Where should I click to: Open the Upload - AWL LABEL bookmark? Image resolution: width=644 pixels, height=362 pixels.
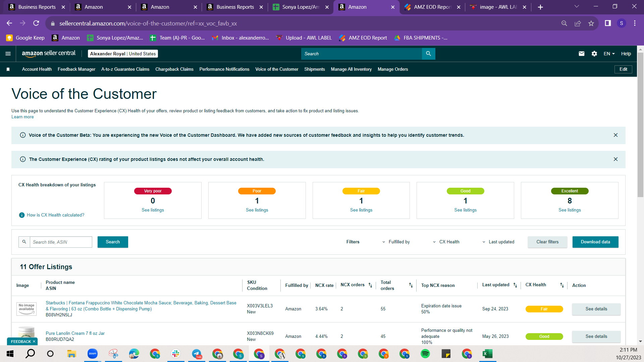point(304,38)
